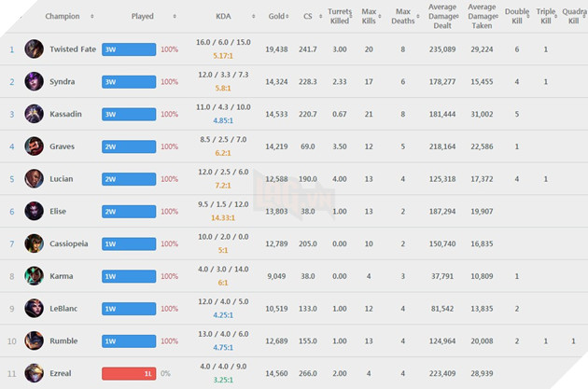Select damage dealt value 235,089
This screenshot has width=588, height=389.
pyautogui.click(x=442, y=49)
